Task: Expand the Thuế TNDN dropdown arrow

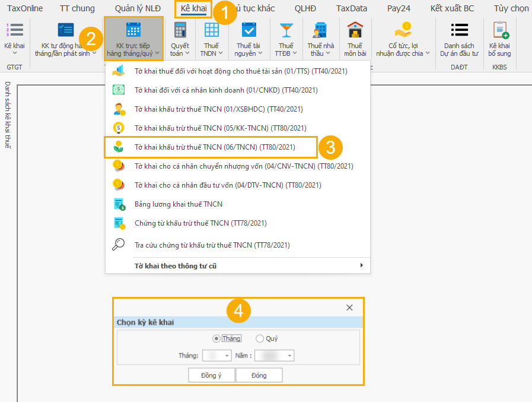Action: click(x=221, y=53)
